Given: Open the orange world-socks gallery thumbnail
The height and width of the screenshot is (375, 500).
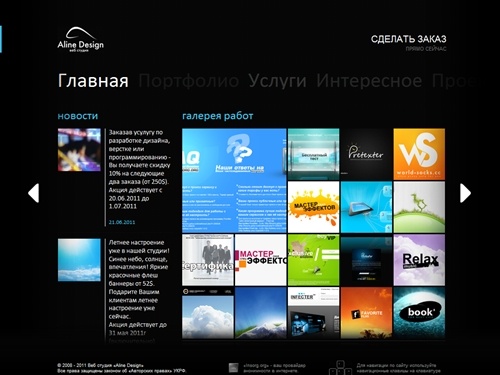Looking at the screenshot, I should (419, 154).
